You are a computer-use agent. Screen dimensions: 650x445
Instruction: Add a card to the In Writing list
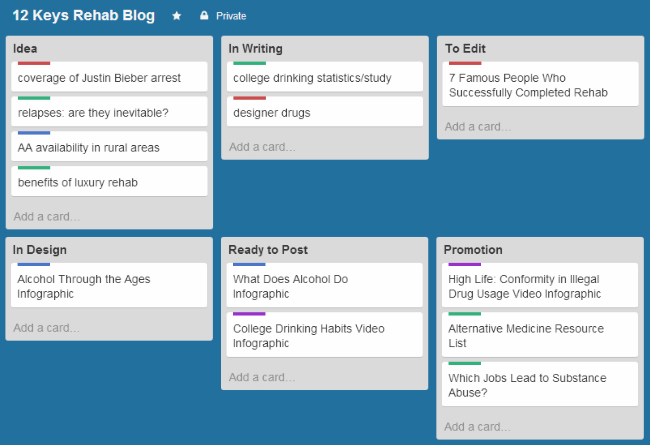262,147
